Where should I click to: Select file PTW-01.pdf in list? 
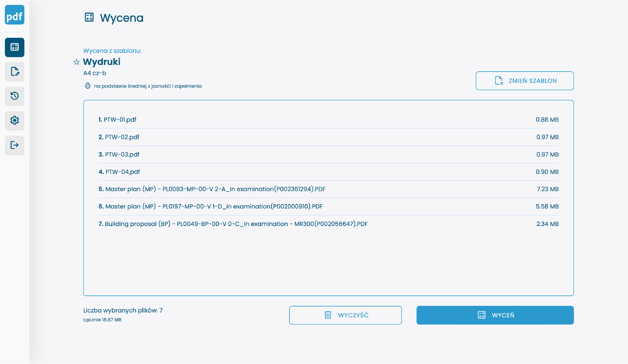120,120
